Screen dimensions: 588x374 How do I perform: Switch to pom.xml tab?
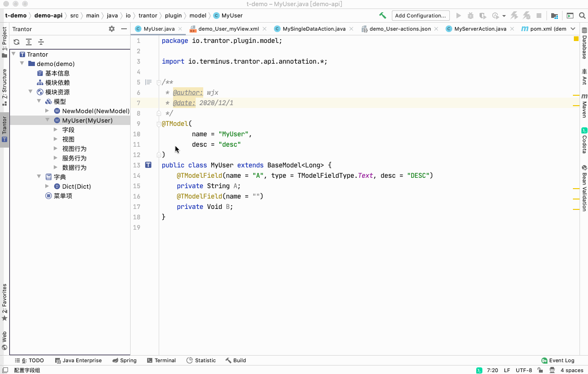[x=543, y=29]
